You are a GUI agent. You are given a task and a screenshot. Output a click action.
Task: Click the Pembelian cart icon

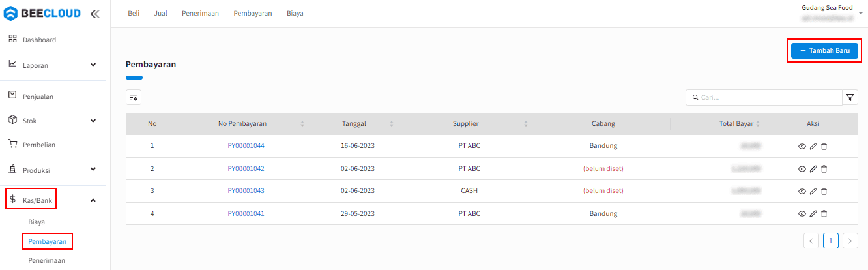12,144
